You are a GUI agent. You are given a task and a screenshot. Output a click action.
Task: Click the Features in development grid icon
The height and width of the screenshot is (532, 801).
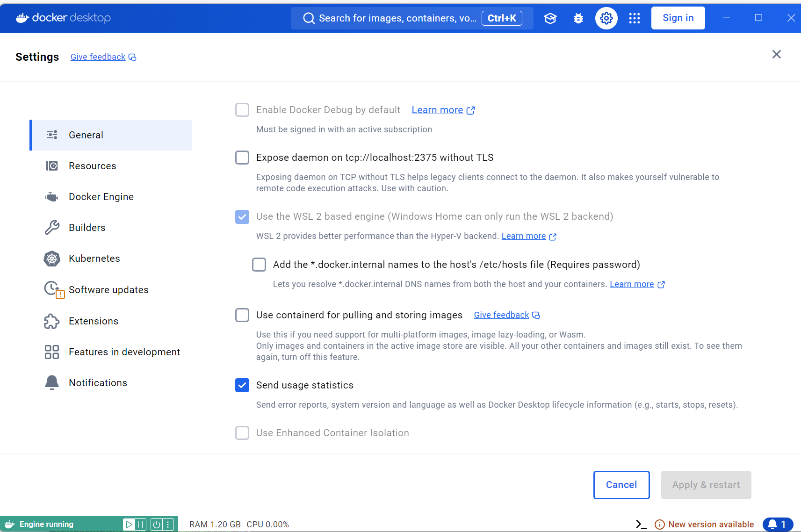pyautogui.click(x=52, y=352)
